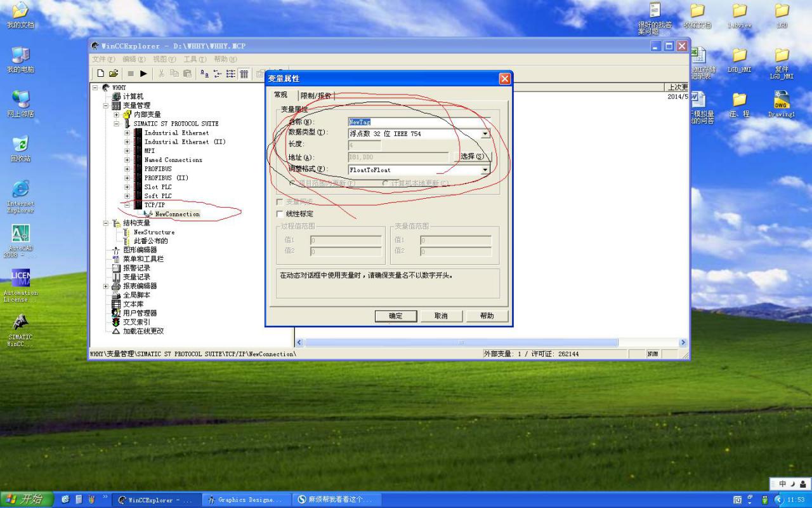This screenshot has height=508, width=812.
Task: Click the New project toolbar icon
Action: point(100,74)
